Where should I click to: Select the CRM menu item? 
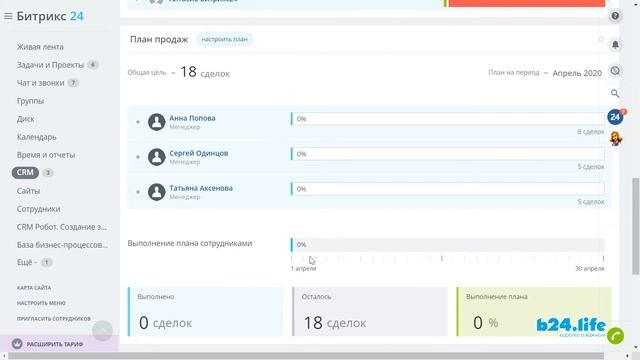click(x=25, y=173)
